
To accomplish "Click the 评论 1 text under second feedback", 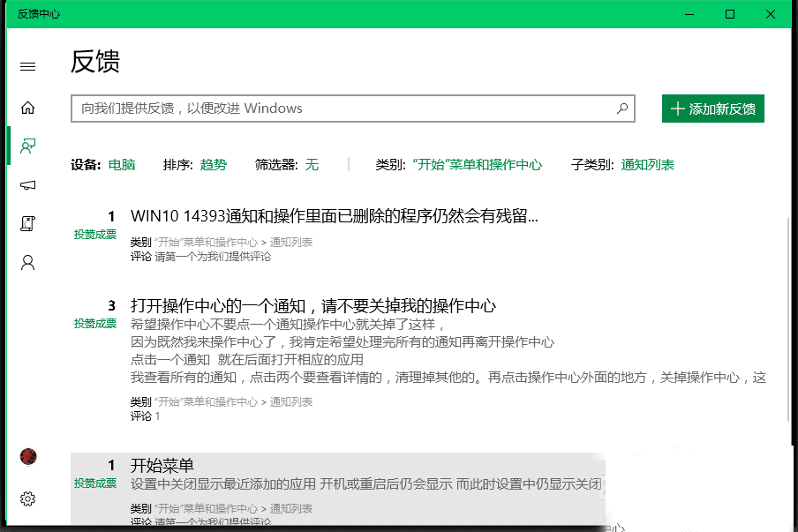I will coord(145,416).
